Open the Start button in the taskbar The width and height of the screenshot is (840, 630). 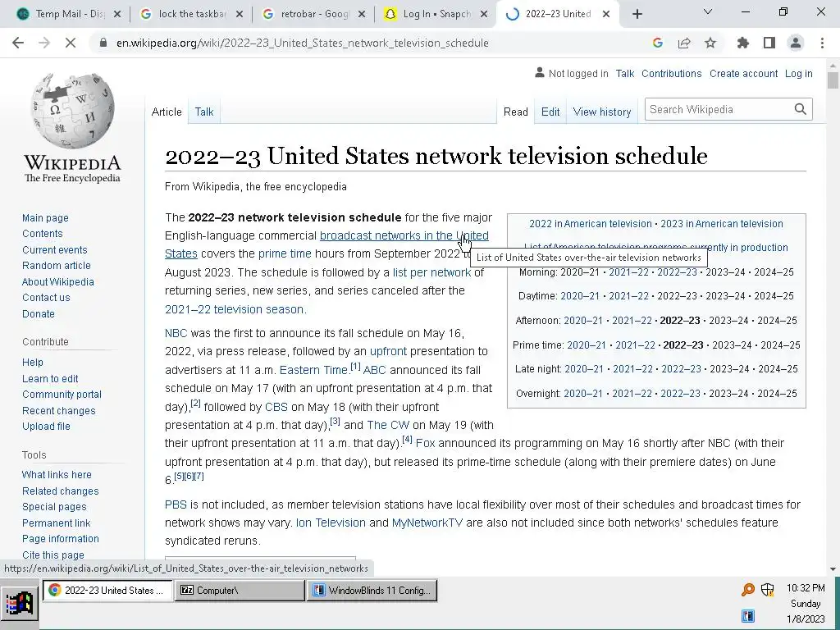pyautogui.click(x=20, y=604)
